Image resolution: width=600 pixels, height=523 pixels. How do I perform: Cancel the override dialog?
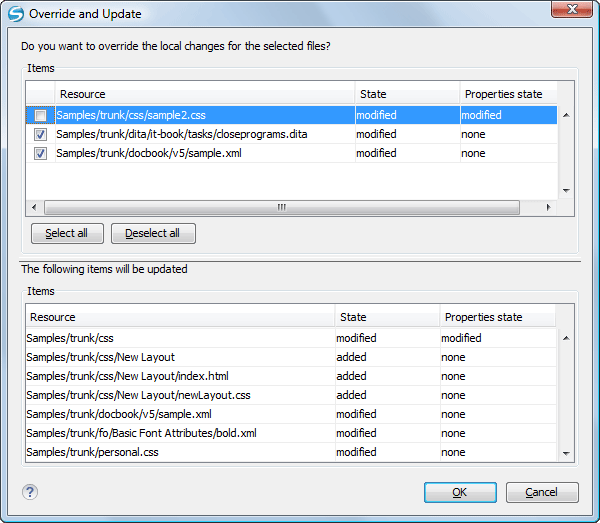coord(542,492)
